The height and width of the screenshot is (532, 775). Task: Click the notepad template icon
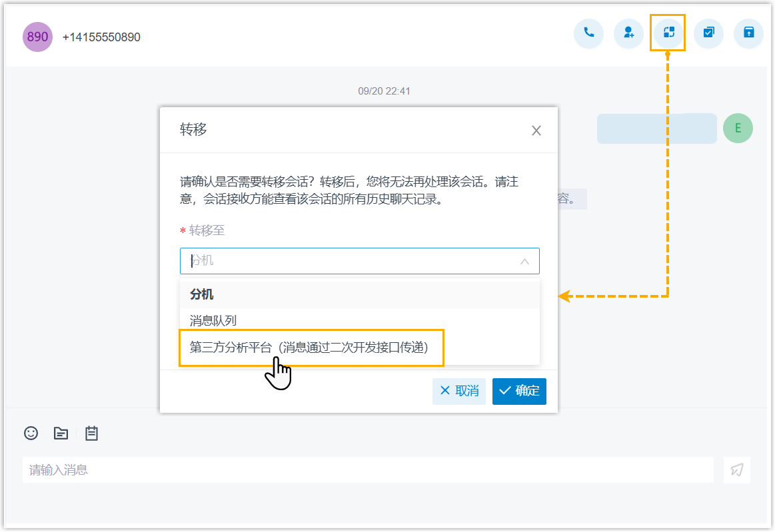(x=92, y=433)
